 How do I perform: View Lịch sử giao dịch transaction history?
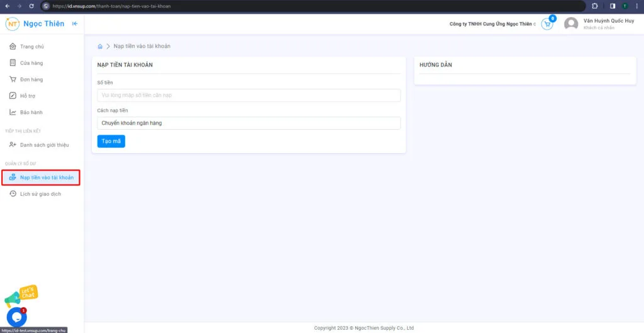point(40,194)
